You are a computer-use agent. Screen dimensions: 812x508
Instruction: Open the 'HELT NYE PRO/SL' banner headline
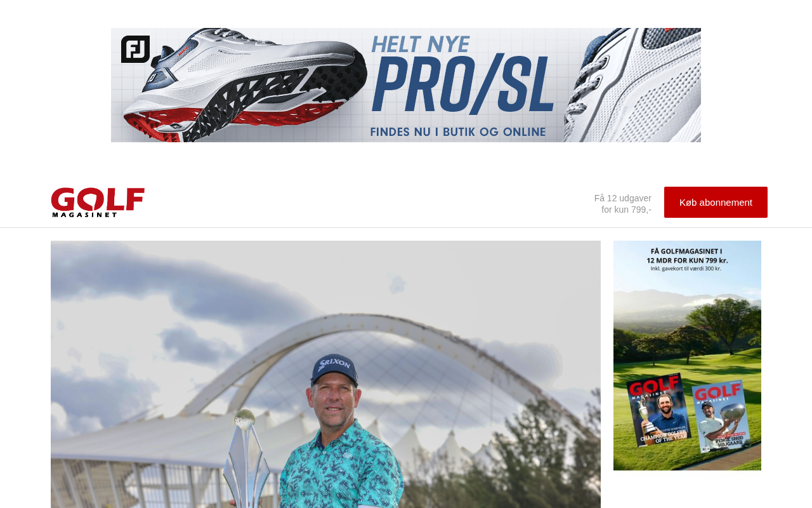(462, 75)
